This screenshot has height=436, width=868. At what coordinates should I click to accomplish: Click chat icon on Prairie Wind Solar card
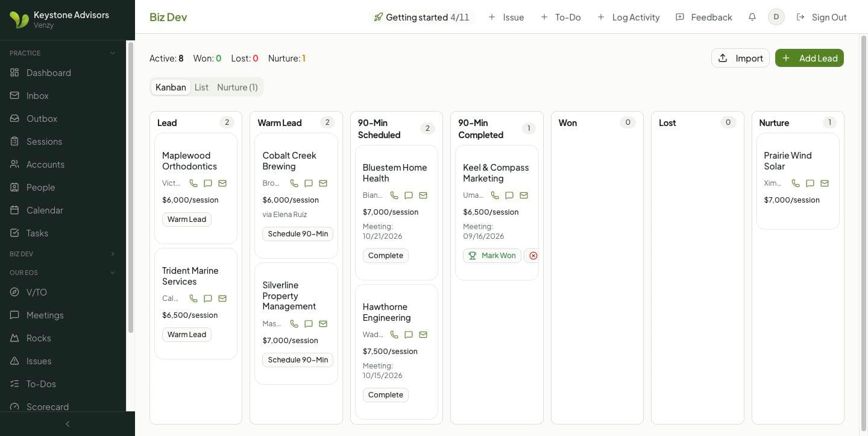[810, 183]
